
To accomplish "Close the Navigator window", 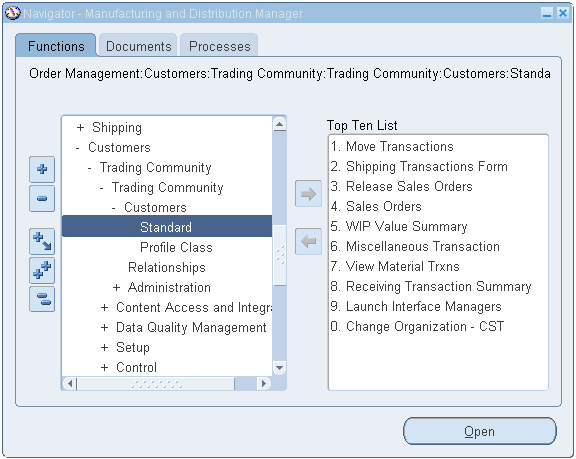I will [x=563, y=13].
